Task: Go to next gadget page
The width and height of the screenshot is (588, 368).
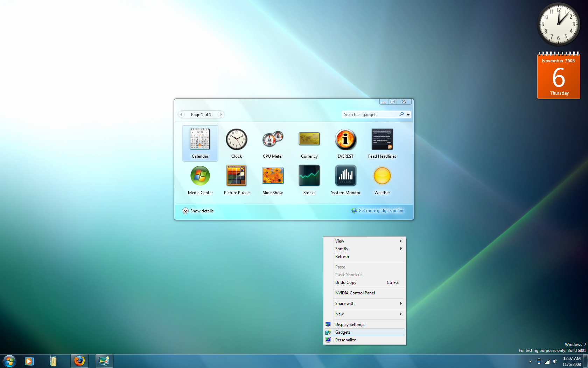Action: click(221, 114)
